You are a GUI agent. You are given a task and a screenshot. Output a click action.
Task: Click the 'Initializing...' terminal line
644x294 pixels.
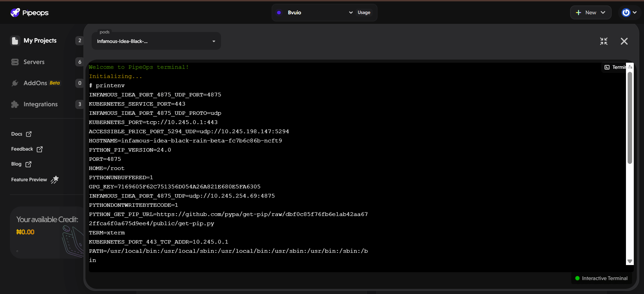click(115, 76)
